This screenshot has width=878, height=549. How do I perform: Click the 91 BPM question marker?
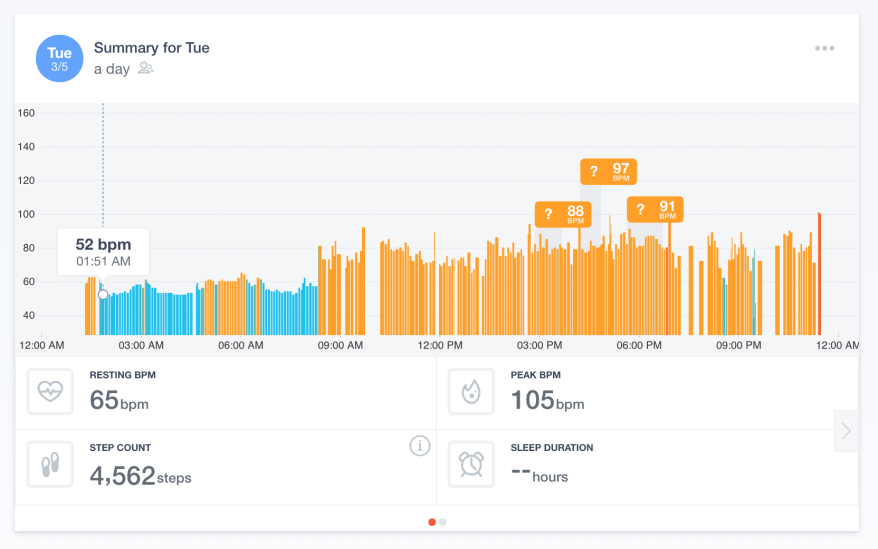(655, 209)
